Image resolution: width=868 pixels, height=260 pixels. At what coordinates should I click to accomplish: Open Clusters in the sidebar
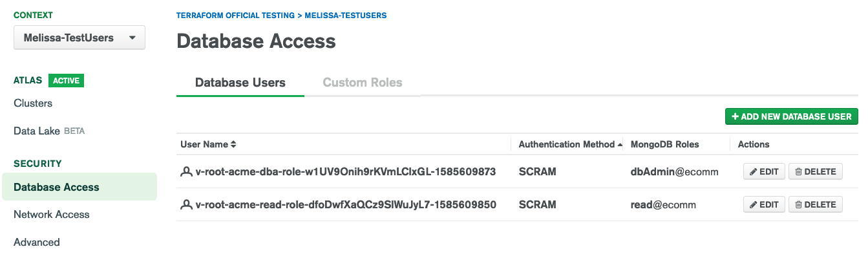pos(33,103)
